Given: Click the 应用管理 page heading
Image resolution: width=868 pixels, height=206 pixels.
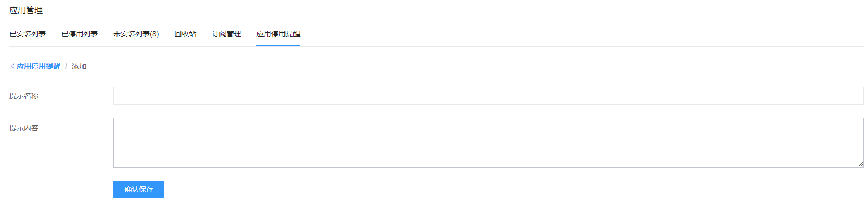Looking at the screenshot, I should pyautogui.click(x=26, y=10).
